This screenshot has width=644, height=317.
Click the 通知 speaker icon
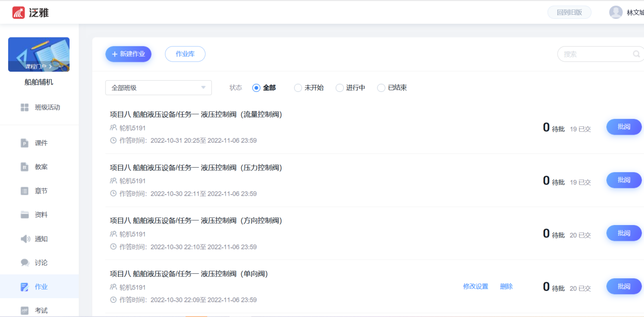coord(25,239)
